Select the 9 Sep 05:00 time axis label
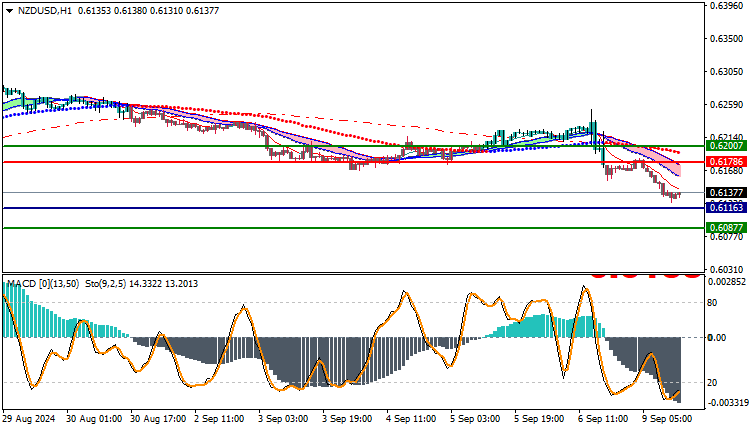The image size is (750, 430). pos(668,419)
